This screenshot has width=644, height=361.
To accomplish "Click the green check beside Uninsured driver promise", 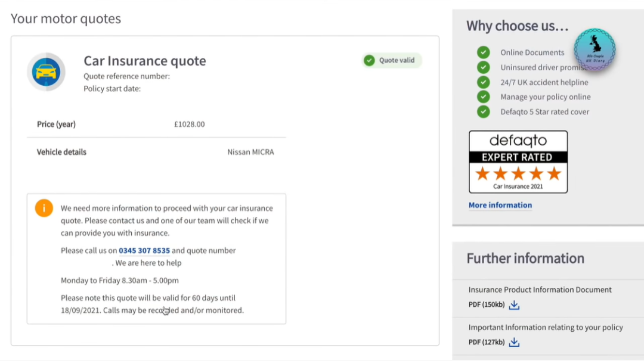I will (483, 67).
